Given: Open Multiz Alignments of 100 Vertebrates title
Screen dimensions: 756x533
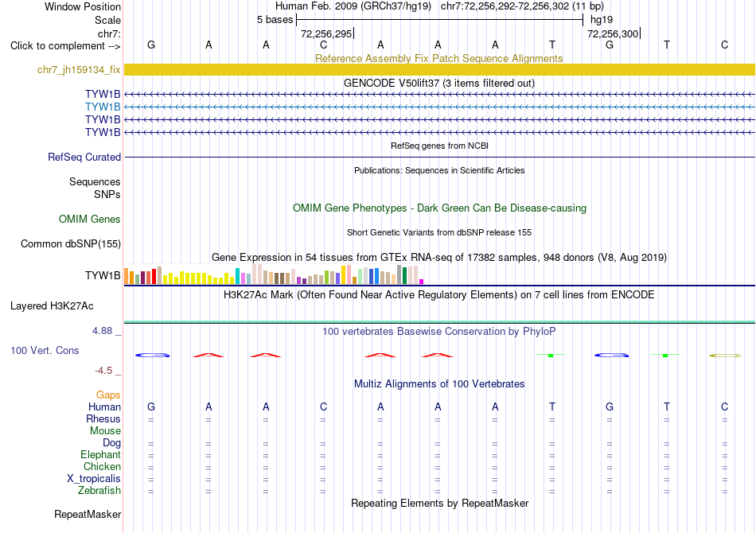Looking at the screenshot, I should coord(439,384).
